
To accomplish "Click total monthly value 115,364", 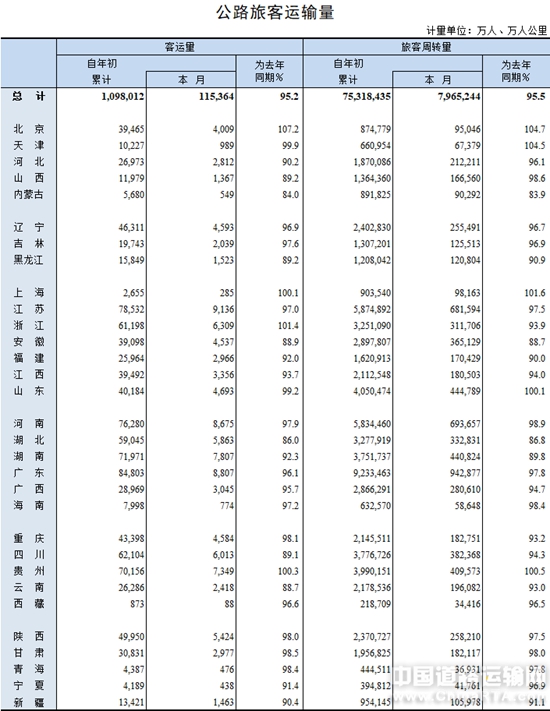I will (216, 96).
